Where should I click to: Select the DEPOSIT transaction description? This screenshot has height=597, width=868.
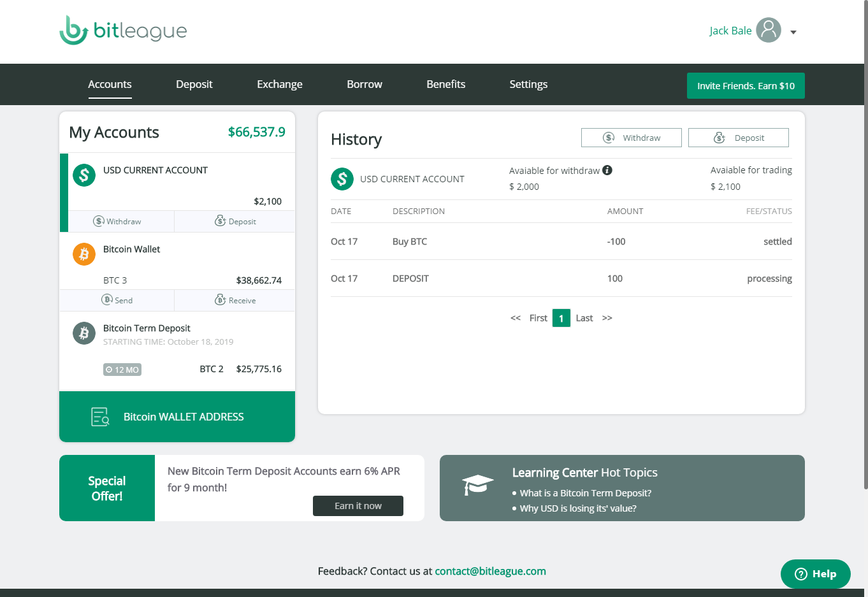coord(410,278)
